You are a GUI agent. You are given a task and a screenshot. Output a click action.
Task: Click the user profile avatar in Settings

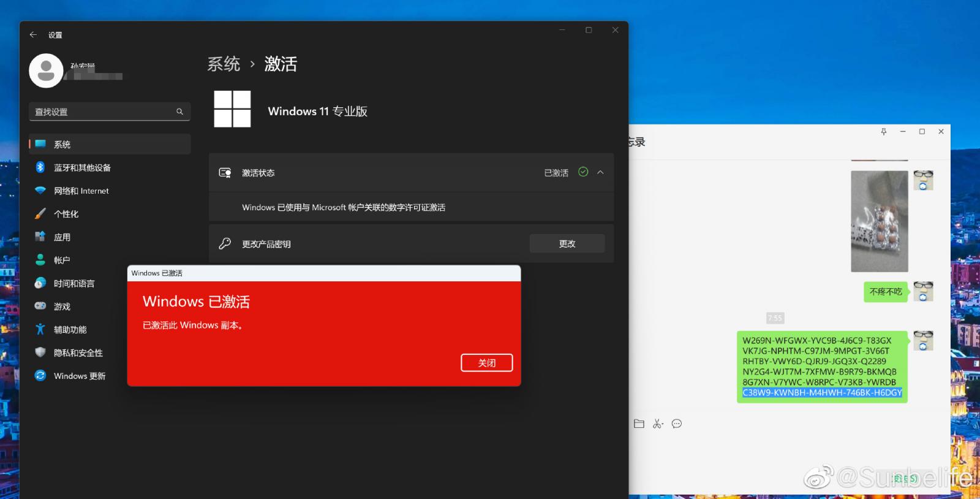pos(46,70)
